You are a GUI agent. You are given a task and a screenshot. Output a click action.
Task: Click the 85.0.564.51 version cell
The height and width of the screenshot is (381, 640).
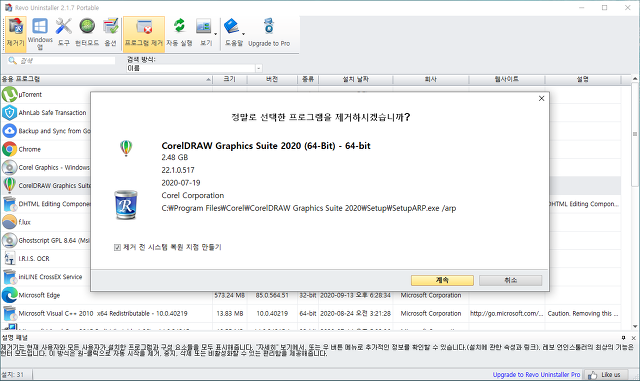point(272,295)
